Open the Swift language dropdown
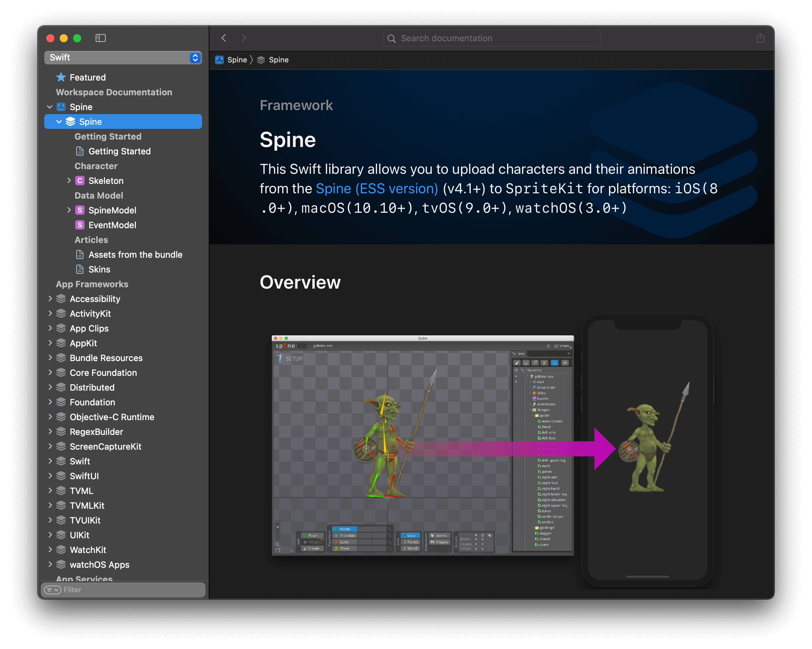This screenshot has width=812, height=649. click(x=123, y=58)
